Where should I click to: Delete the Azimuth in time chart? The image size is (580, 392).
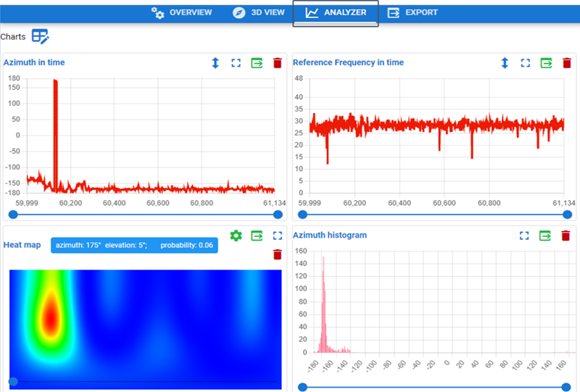277,63
